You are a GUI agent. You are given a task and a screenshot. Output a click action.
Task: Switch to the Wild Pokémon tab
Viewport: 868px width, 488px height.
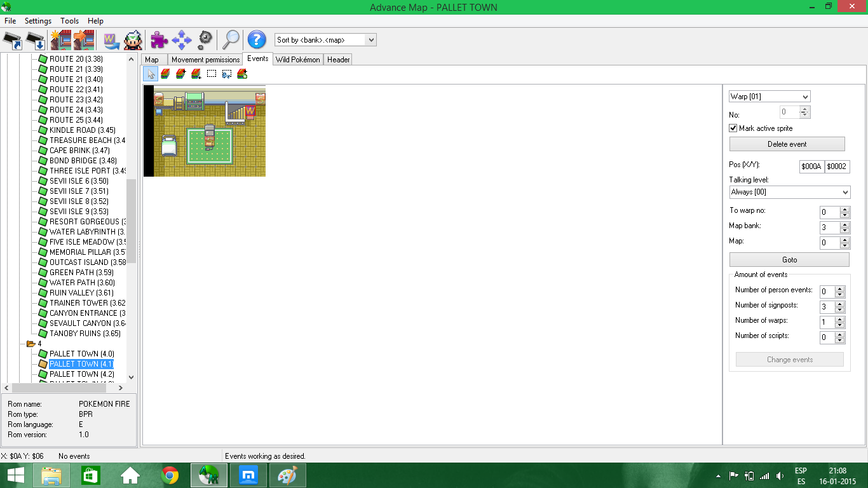point(297,59)
